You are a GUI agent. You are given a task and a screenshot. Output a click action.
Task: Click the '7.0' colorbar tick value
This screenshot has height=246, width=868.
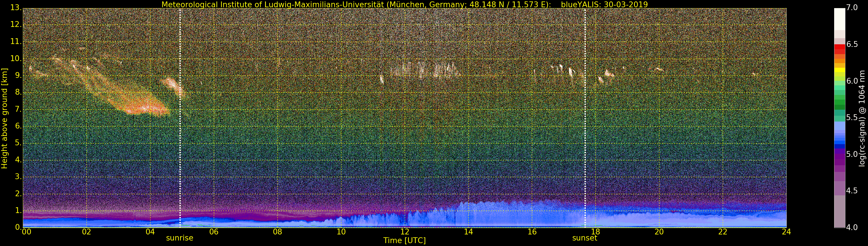click(852, 8)
